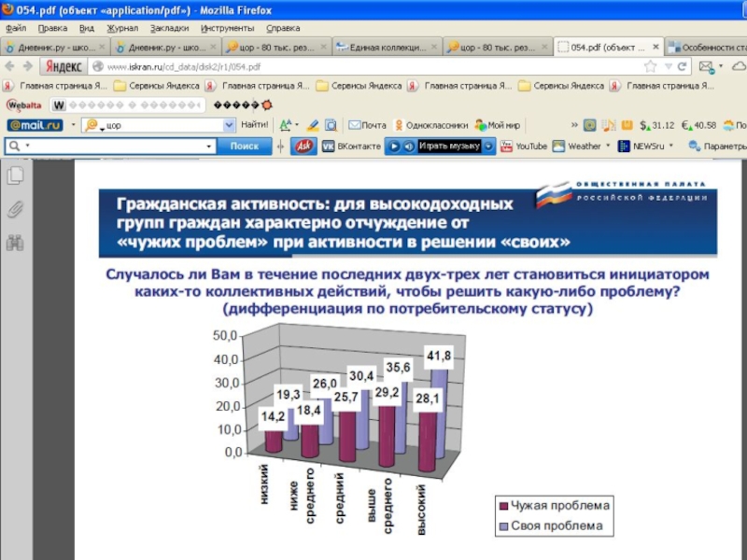Image resolution: width=747 pixels, height=560 pixels.
Task: Click the iskran.ru address bar
Action: pos(367,66)
